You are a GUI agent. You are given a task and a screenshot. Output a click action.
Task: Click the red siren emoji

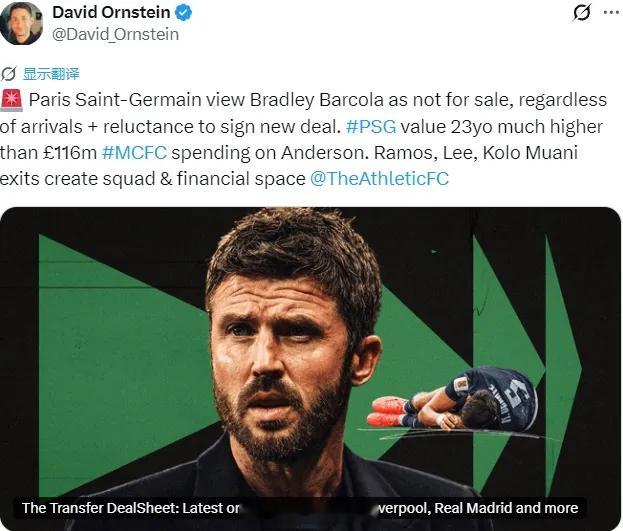click(x=12, y=100)
